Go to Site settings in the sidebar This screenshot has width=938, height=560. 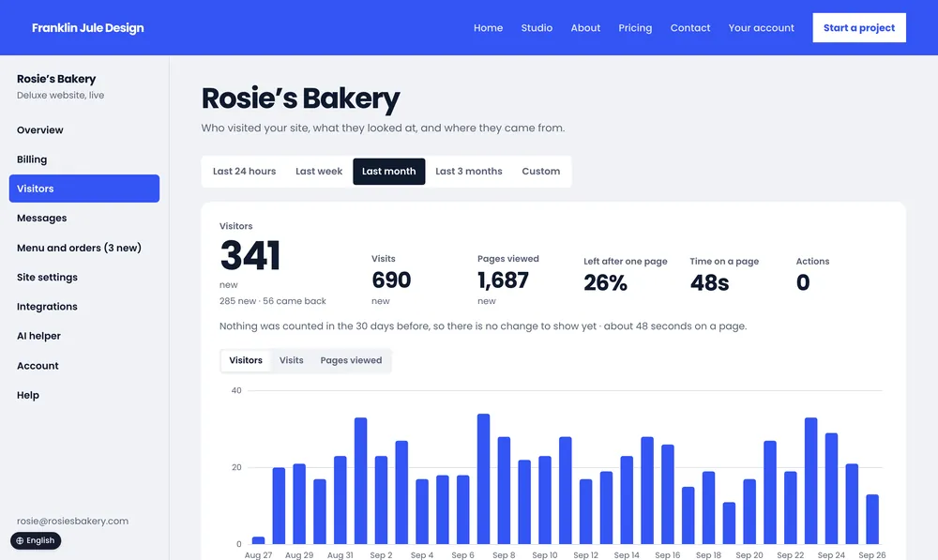point(84,277)
